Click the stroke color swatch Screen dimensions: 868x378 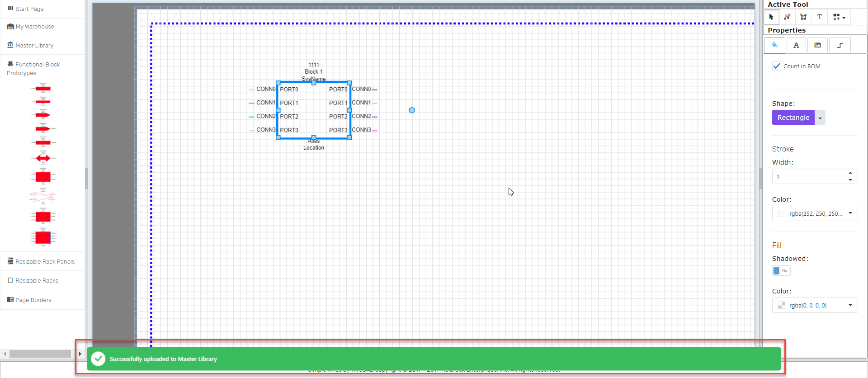(782, 213)
